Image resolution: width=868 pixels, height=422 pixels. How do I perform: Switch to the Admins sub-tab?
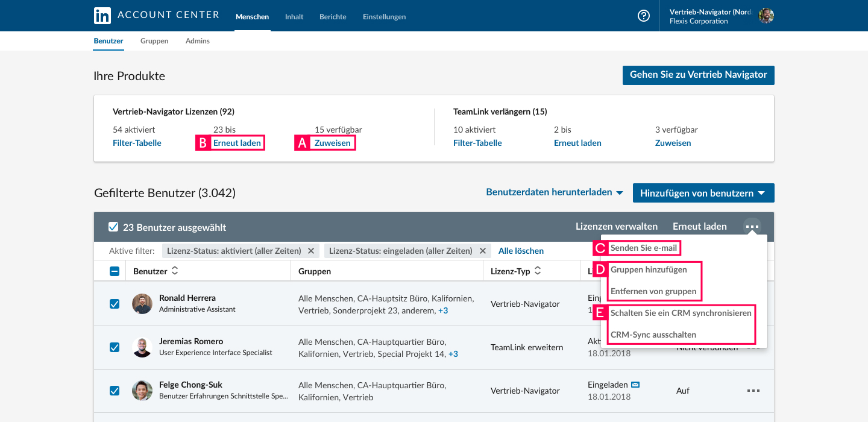coord(198,41)
